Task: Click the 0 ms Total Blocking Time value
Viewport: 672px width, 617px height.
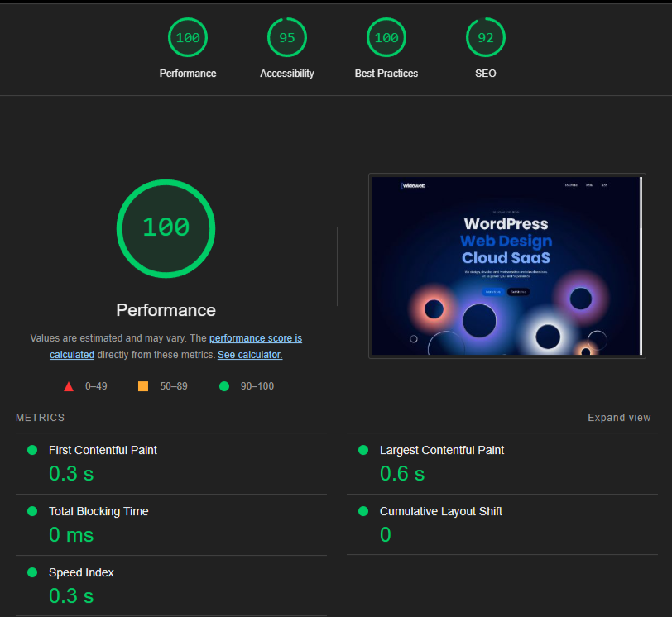Action: tap(71, 535)
